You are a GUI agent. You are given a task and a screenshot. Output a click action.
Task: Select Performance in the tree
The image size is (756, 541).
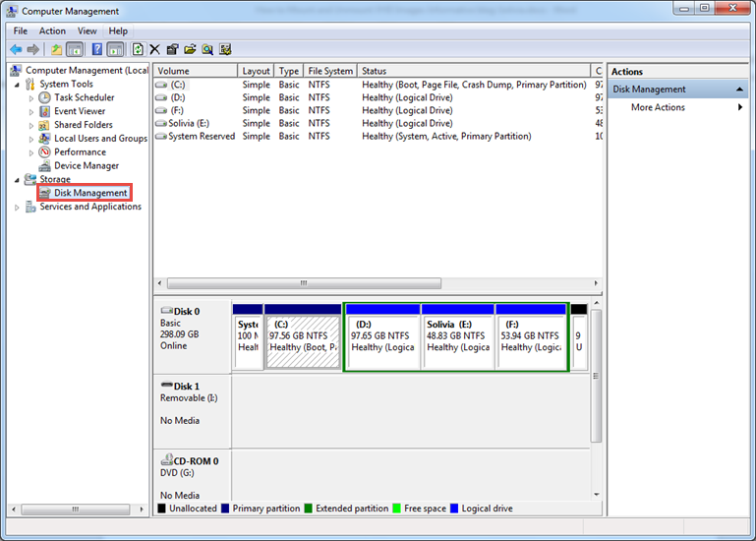tap(80, 152)
